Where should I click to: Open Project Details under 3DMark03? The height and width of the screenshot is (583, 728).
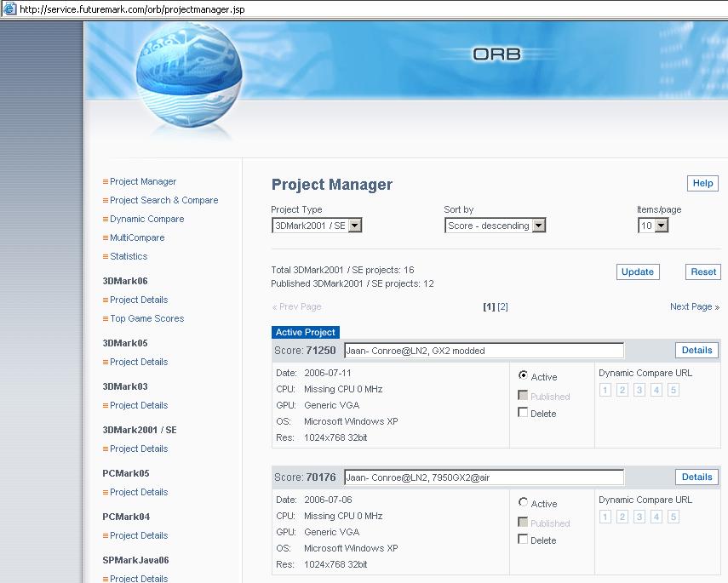[x=139, y=405]
